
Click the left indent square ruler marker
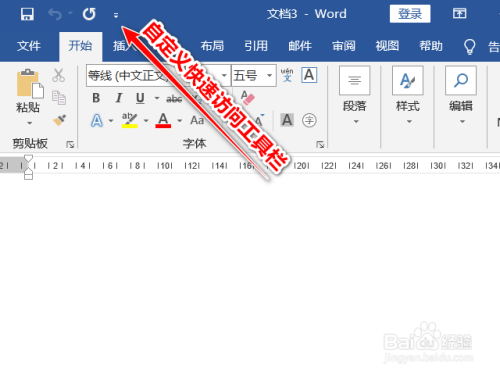[x=29, y=176]
